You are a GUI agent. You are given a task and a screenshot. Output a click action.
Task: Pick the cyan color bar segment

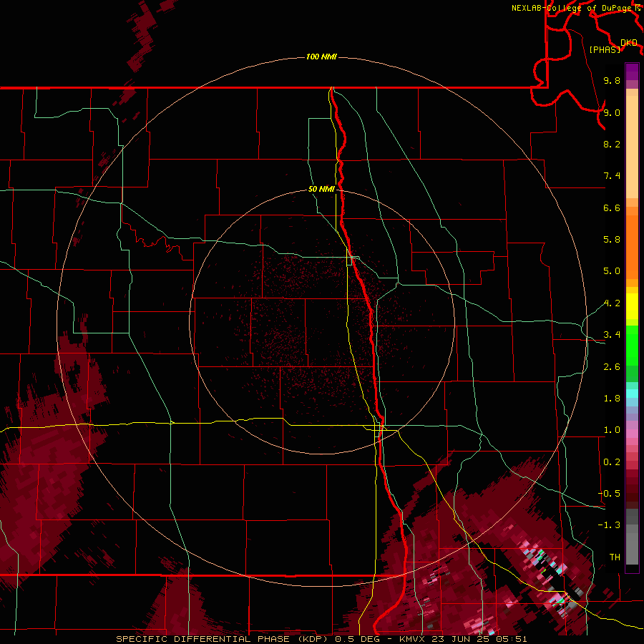[x=632, y=394]
